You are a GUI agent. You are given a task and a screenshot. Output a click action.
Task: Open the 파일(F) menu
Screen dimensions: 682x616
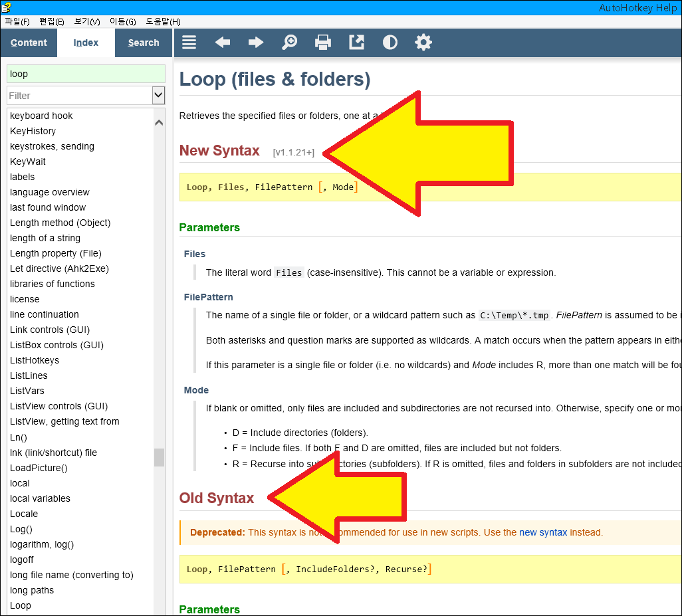click(x=17, y=22)
